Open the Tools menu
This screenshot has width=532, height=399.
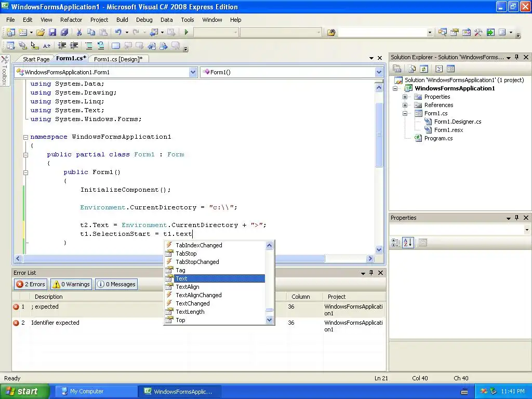(187, 20)
